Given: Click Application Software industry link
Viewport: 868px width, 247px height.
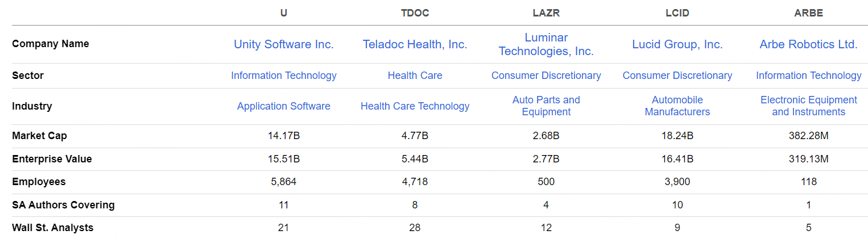Looking at the screenshot, I should 283,106.
